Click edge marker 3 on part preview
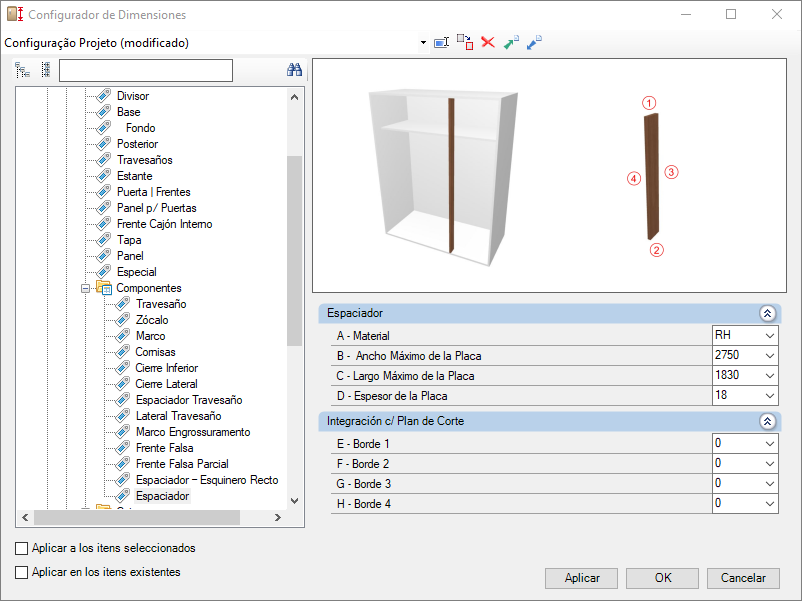 click(x=672, y=172)
